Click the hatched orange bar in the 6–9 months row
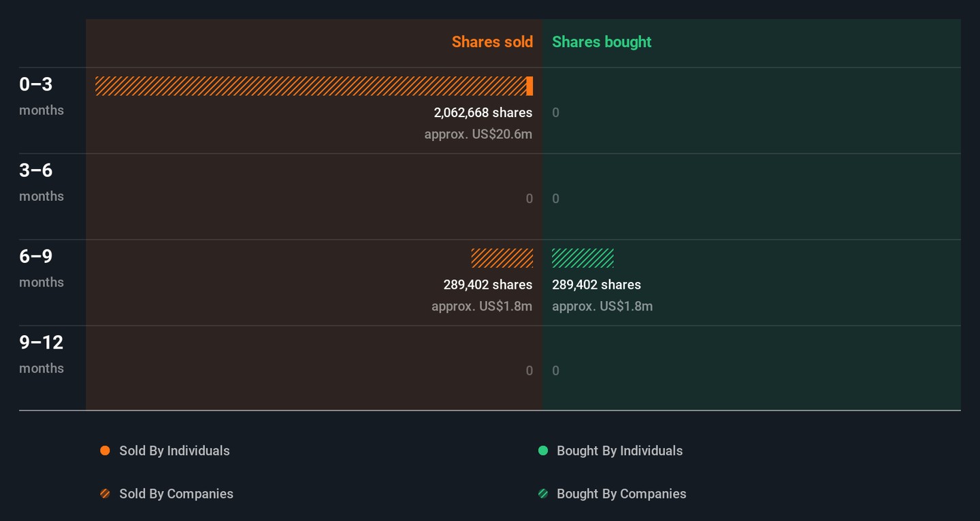This screenshot has height=521, width=980. (502, 258)
